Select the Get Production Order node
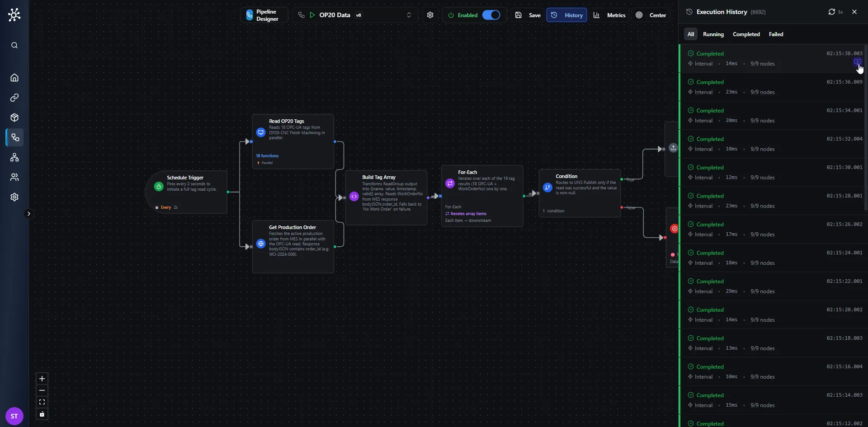The height and width of the screenshot is (427, 868). click(x=293, y=247)
